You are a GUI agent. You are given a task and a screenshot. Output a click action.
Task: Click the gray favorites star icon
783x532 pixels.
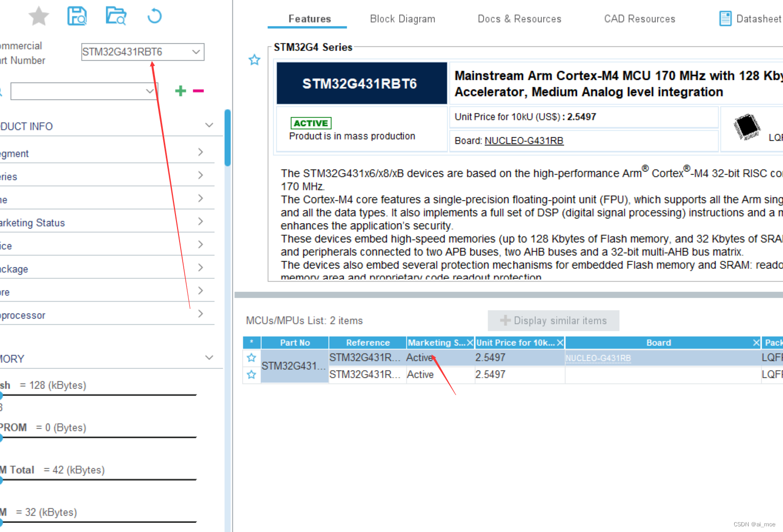[38, 16]
